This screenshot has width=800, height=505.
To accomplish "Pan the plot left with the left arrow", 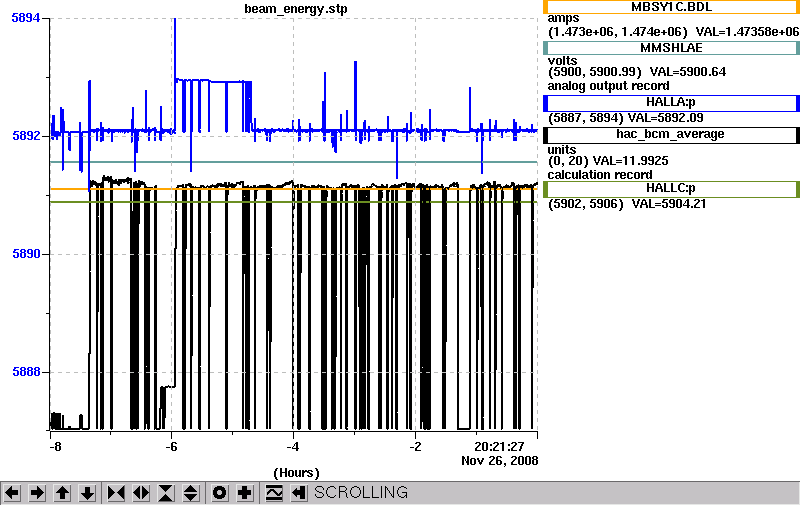I will [12, 493].
